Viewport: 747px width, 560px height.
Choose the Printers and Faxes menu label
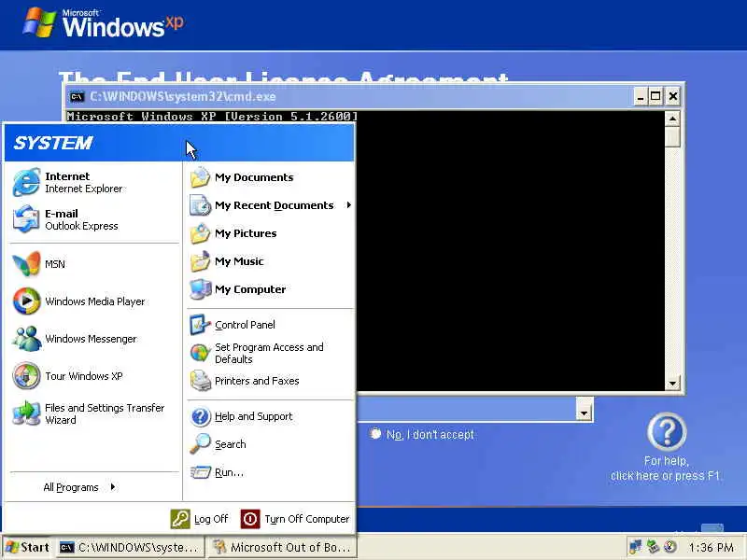257,381
